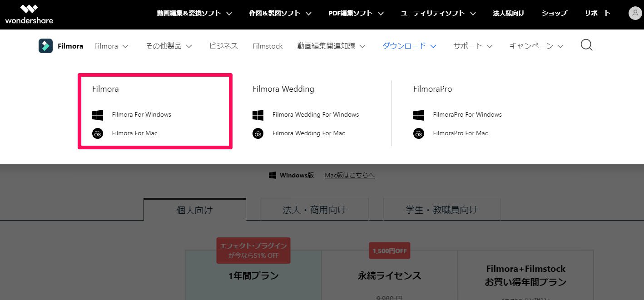Select the 永続ライセンス plan card
Screen dimensions: 644x300
(x=390, y=275)
